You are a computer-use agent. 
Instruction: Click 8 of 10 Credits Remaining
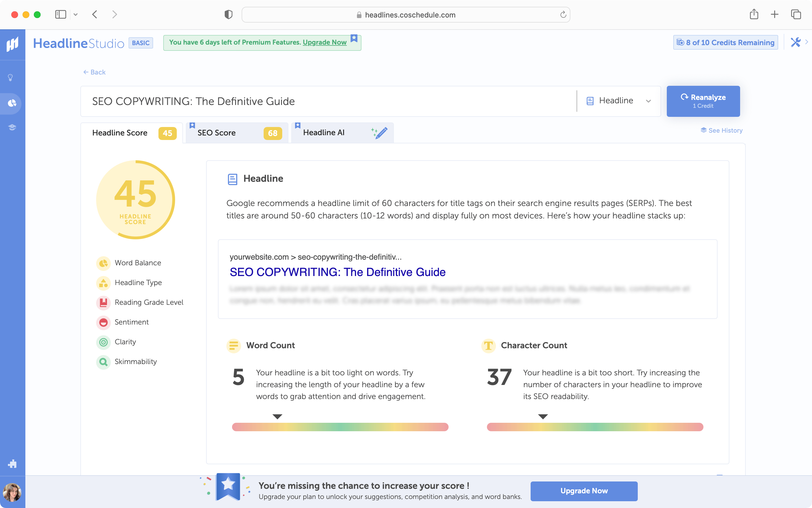tap(725, 42)
